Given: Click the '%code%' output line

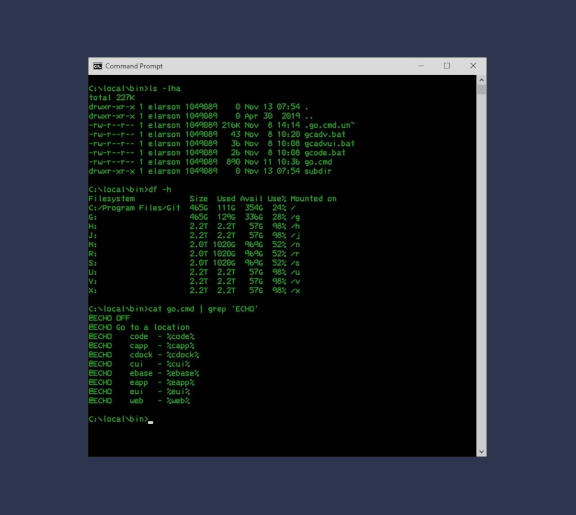Looking at the screenshot, I should click(141, 336).
